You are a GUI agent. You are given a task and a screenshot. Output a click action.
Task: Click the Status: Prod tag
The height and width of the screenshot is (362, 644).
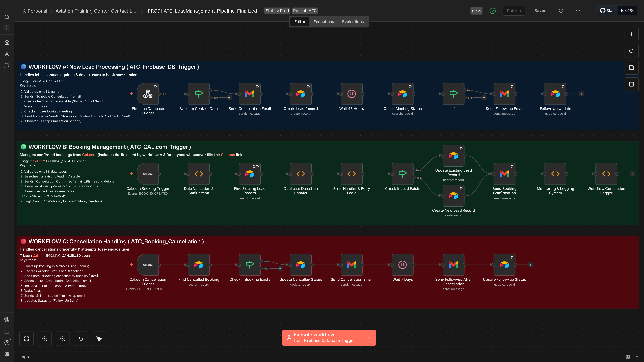point(277,11)
